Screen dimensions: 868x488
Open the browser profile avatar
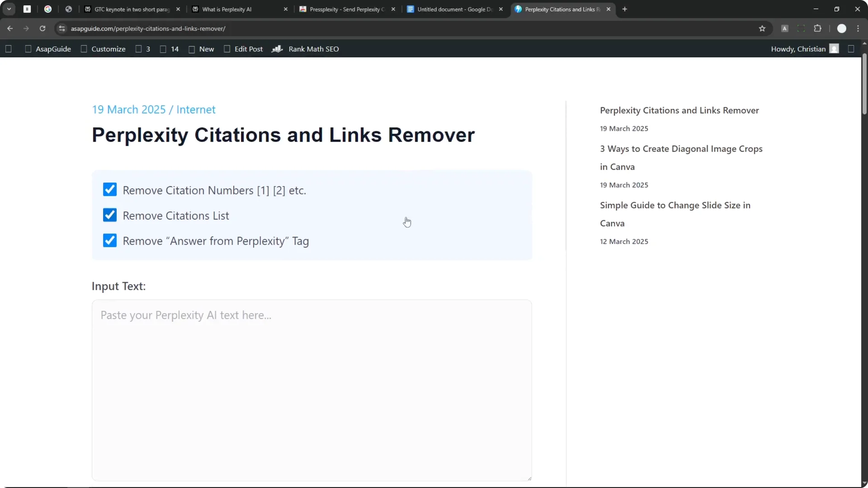[842, 28]
